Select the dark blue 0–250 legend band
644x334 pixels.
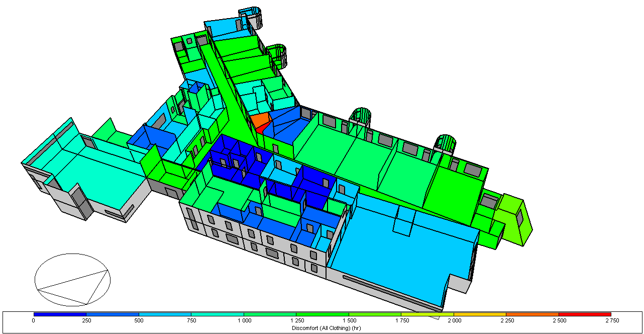pos(60,314)
